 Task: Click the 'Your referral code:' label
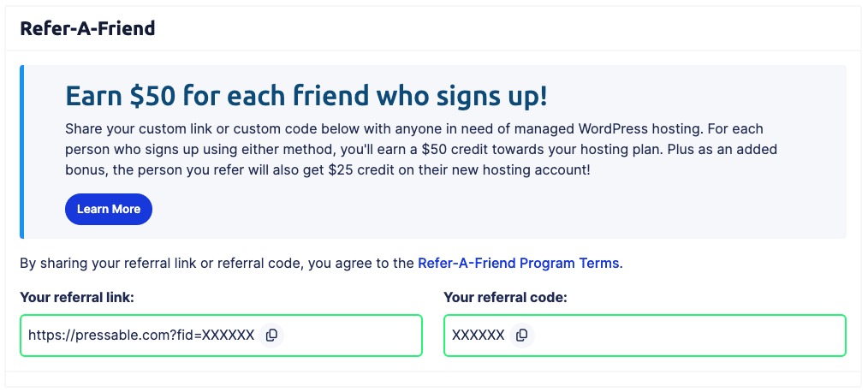point(506,298)
